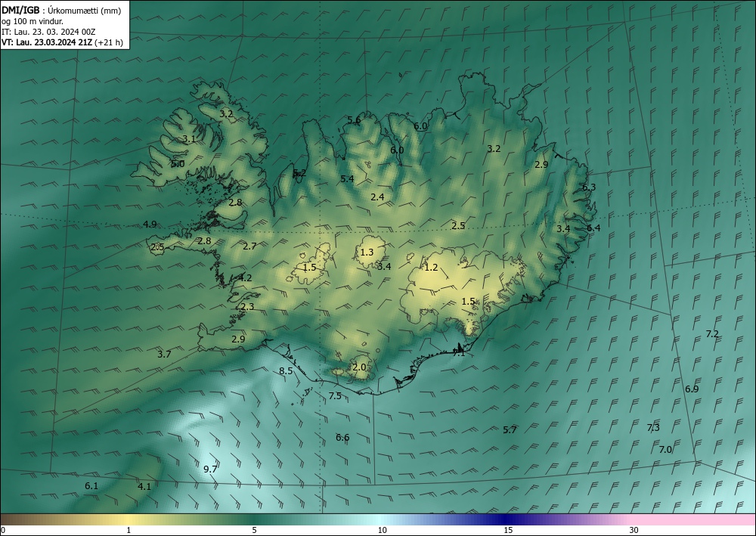This screenshot has width=756, height=536.
Task: Select the IT: Lau. 23. 03. 2024 00Z line
Action: (48, 32)
